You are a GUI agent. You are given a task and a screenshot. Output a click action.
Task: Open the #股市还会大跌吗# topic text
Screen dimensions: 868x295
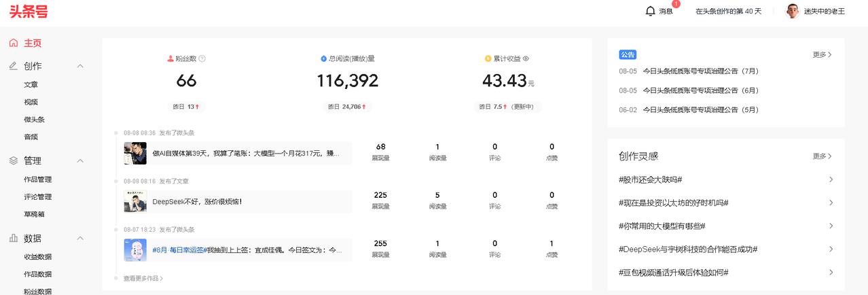[650, 179]
